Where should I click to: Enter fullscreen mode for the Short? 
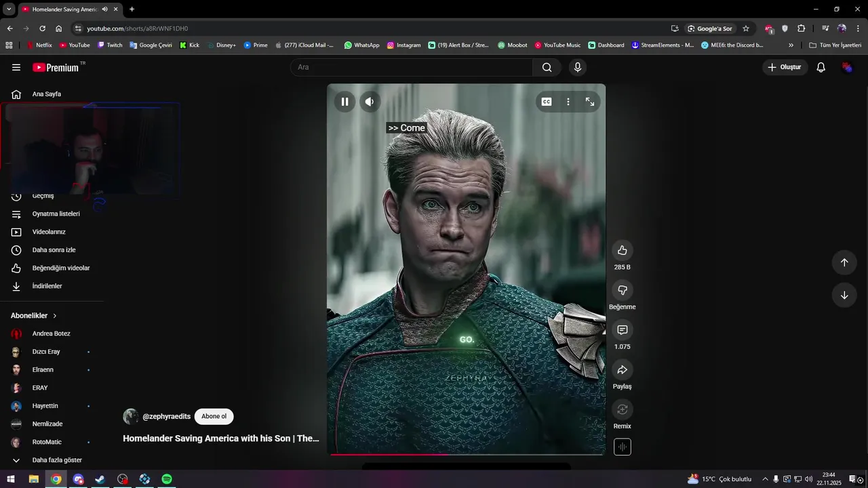[x=590, y=102]
